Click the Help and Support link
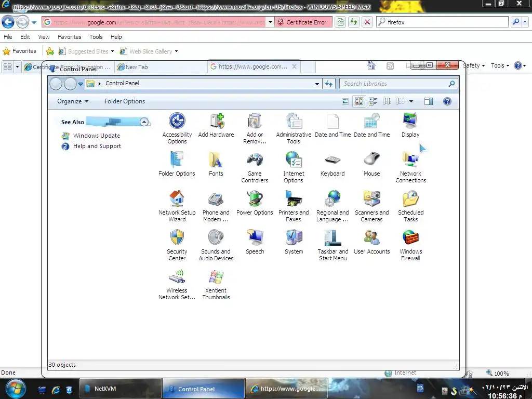This screenshot has height=399, width=532. coord(97,146)
